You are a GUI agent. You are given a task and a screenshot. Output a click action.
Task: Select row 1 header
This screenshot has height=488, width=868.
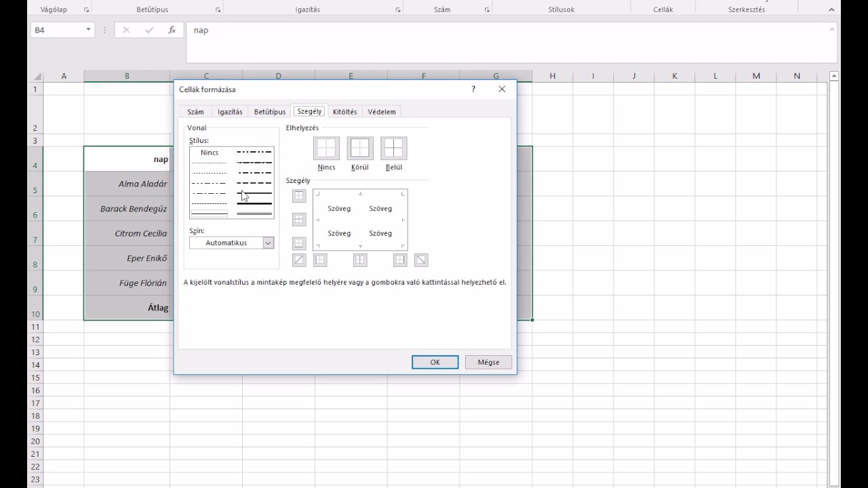coord(35,89)
